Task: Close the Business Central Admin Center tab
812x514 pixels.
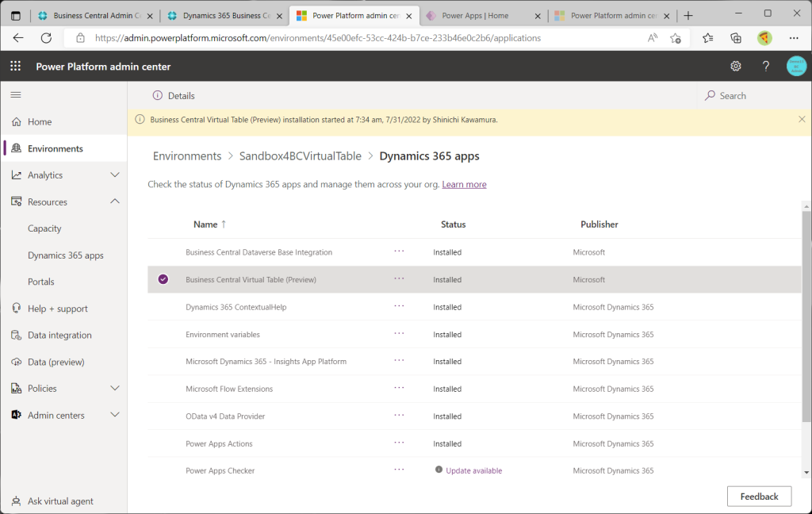Action: tap(150, 16)
